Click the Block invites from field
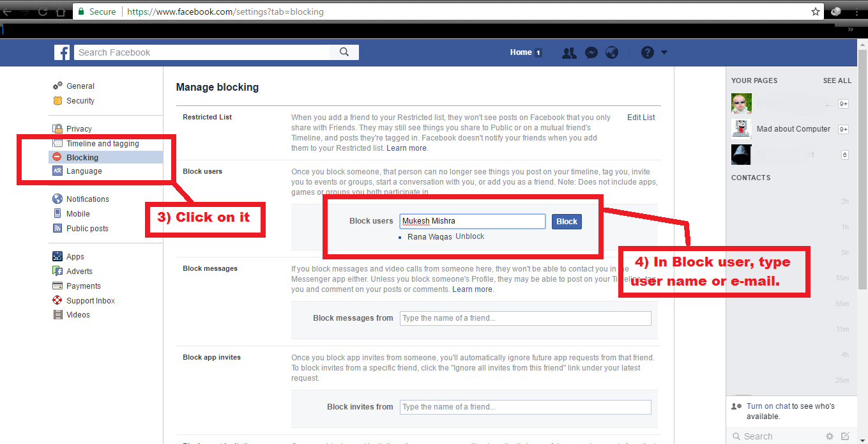868x444 pixels. click(526, 407)
